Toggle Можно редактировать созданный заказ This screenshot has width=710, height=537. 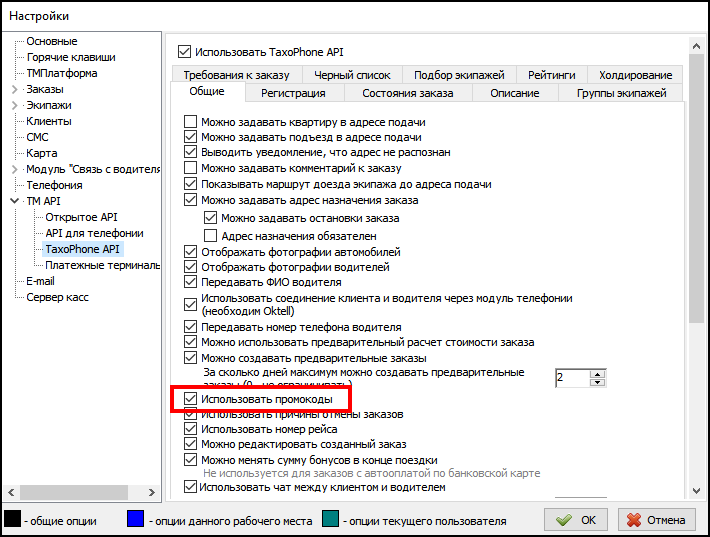point(190,444)
